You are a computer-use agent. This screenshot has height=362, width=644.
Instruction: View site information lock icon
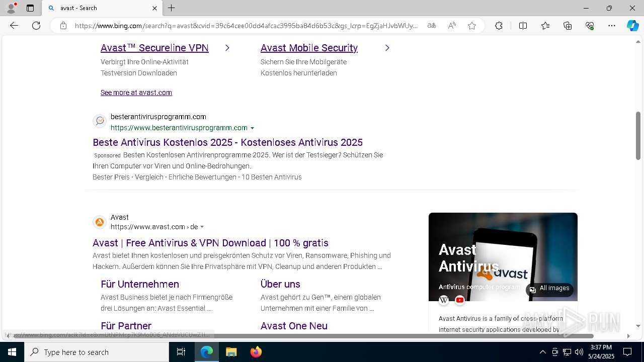[63, 26]
